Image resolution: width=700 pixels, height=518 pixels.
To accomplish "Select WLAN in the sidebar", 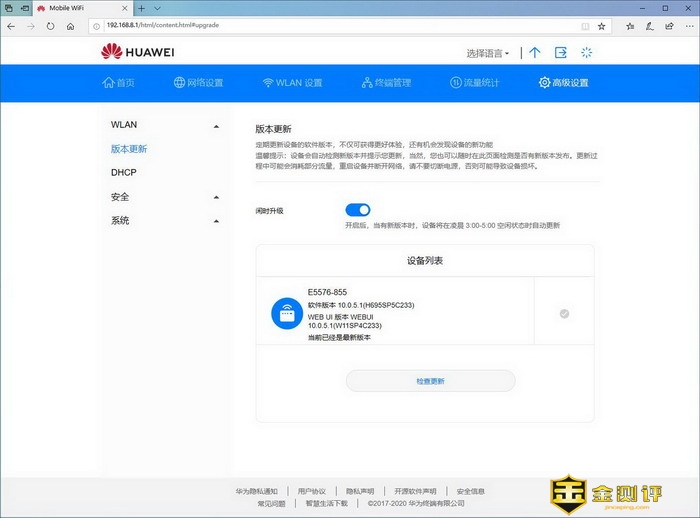I will [124, 125].
